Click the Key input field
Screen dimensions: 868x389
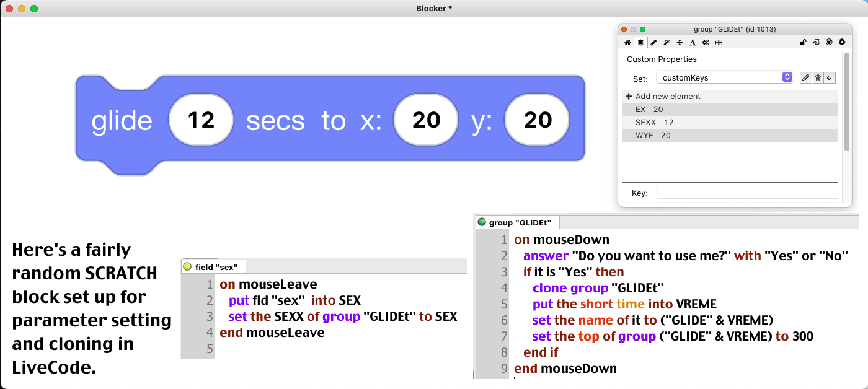[744, 193]
